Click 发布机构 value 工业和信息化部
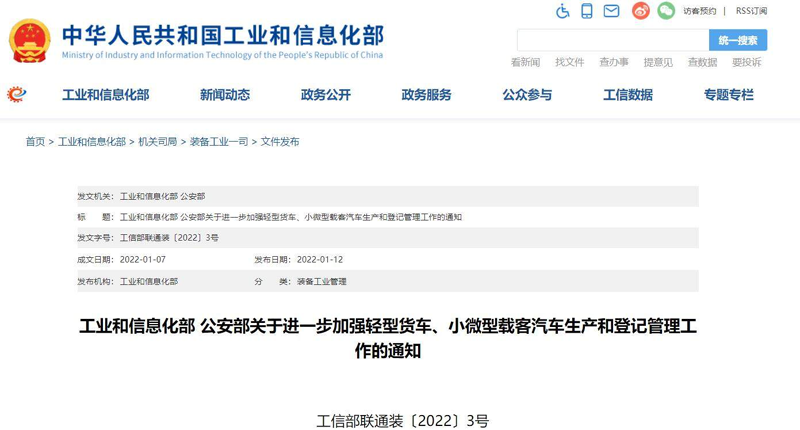 tap(149, 282)
